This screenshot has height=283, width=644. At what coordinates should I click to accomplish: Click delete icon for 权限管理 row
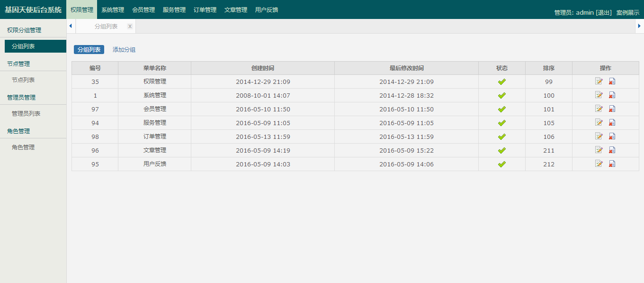point(612,81)
